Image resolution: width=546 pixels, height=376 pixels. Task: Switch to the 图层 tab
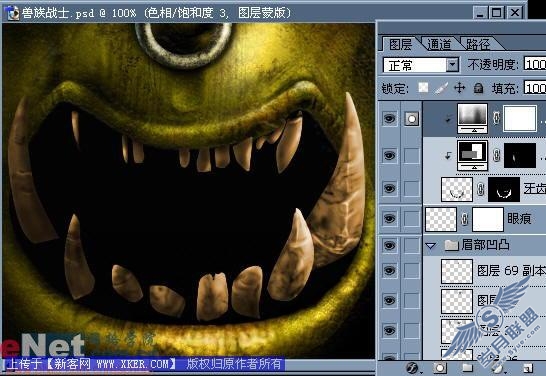coord(400,44)
